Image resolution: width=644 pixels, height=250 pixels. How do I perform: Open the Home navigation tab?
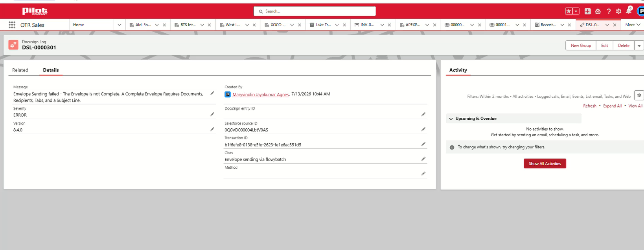pos(79,25)
